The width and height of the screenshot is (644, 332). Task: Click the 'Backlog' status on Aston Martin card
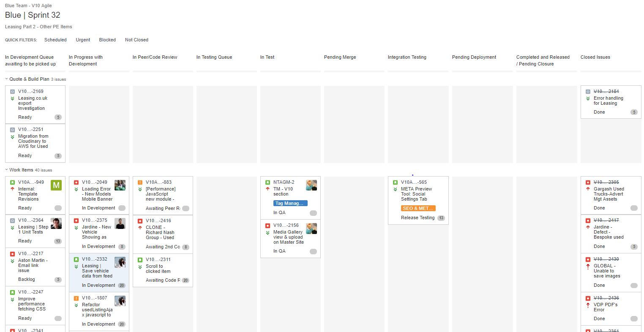27,279
